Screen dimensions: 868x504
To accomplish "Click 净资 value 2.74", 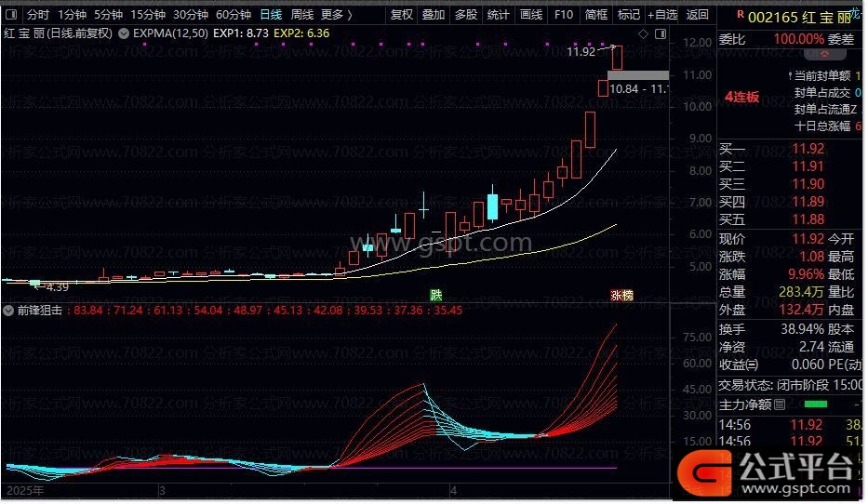I will 811,348.
